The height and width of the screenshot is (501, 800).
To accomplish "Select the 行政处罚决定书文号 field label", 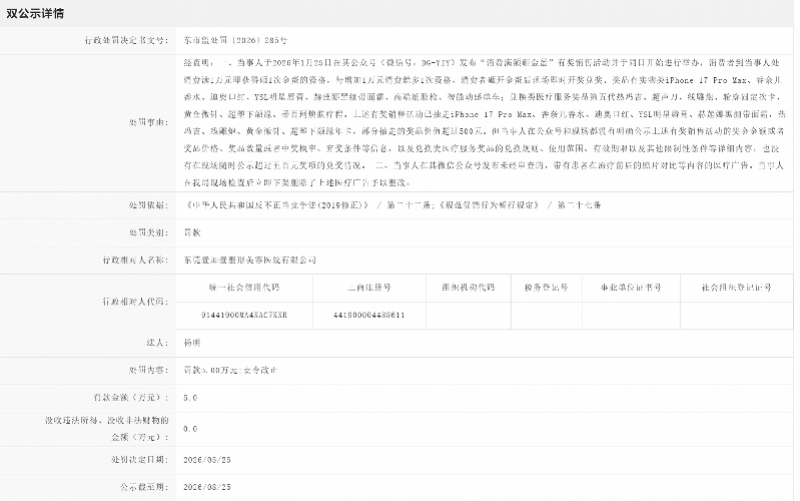I will (x=127, y=40).
